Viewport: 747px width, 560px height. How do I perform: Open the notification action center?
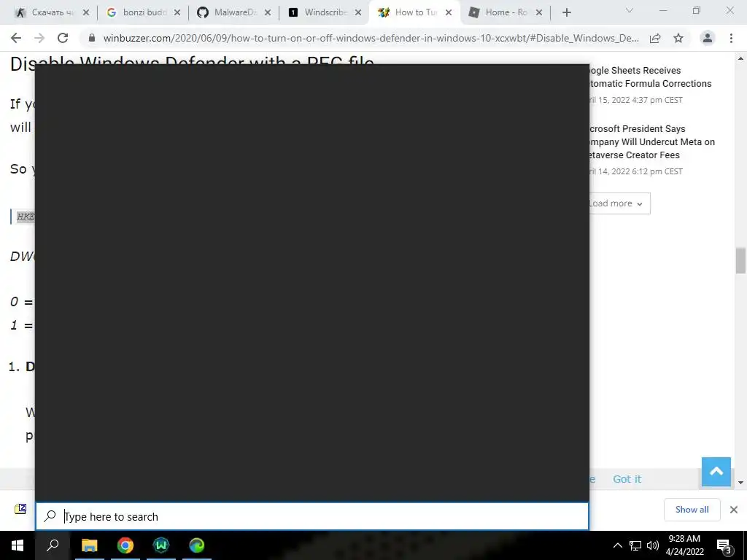pos(724,545)
